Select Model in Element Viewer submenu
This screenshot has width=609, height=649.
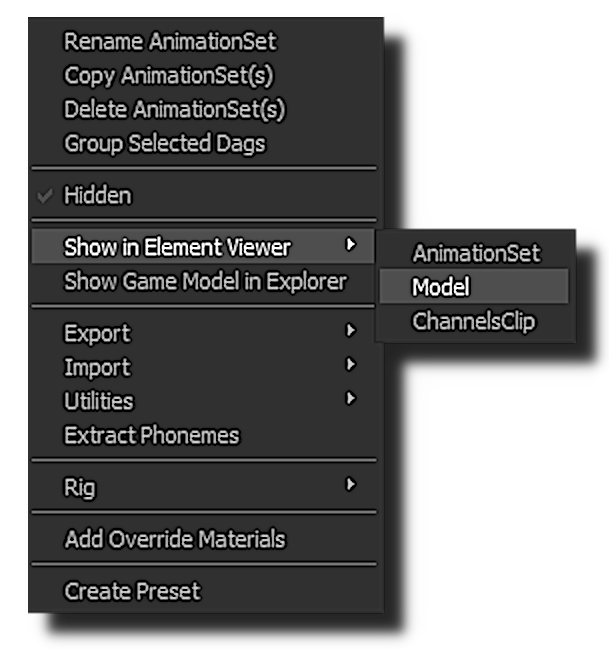point(441,288)
